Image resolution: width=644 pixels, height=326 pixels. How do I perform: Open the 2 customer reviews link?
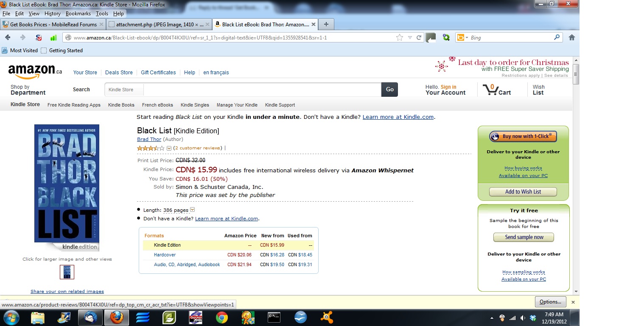pos(198,148)
